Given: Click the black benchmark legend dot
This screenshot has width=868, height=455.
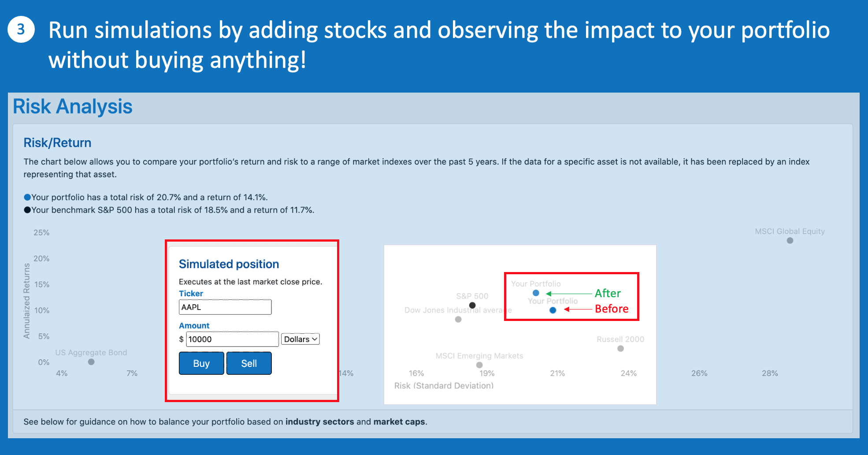Looking at the screenshot, I should pos(27,210).
